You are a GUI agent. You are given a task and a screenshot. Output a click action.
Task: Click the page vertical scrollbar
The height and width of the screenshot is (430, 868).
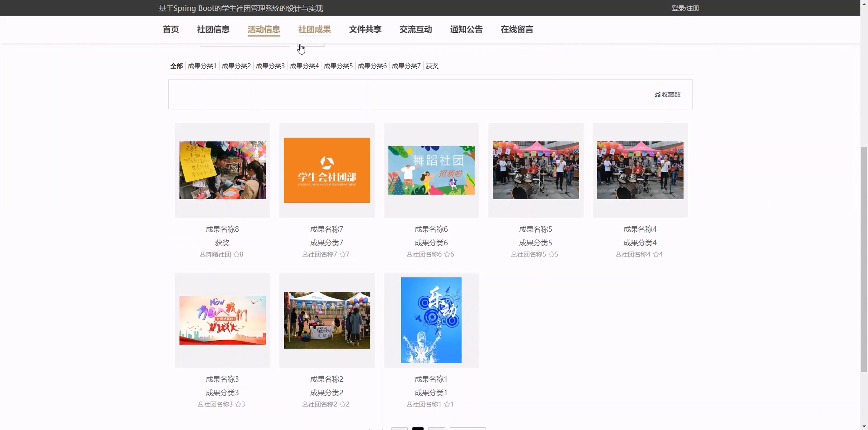click(864, 259)
